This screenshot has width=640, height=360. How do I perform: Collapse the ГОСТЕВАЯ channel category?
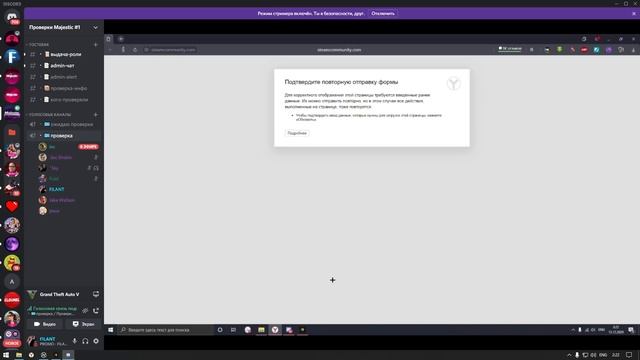39,44
